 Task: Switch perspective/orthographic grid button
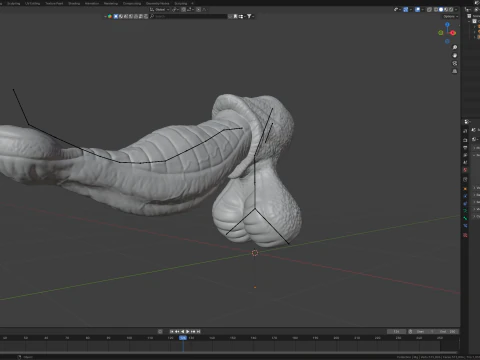click(x=455, y=71)
